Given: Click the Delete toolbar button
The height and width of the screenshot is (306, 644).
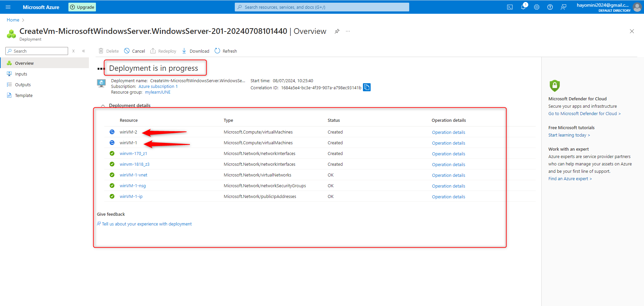Looking at the screenshot, I should 109,51.
